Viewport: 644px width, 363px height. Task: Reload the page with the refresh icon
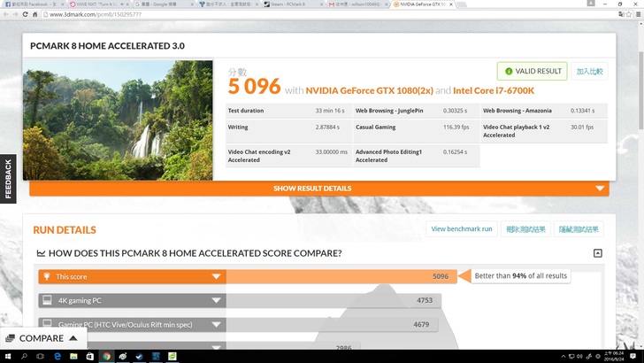click(x=25, y=14)
